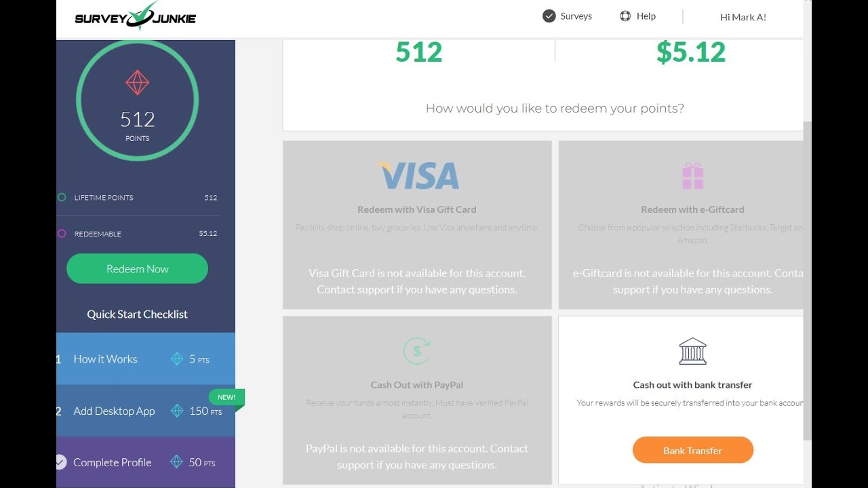Open the Hi Mark A! account menu

[743, 17]
